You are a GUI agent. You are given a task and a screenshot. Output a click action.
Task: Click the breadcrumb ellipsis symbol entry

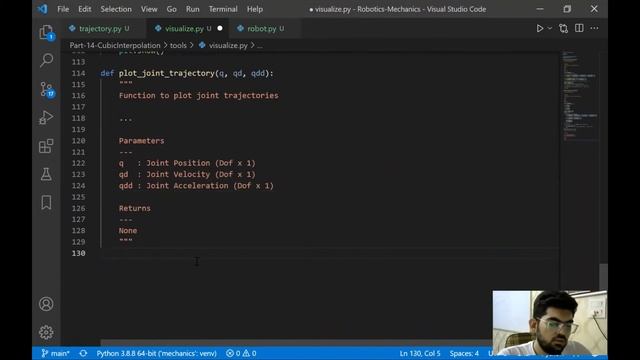tap(260, 46)
